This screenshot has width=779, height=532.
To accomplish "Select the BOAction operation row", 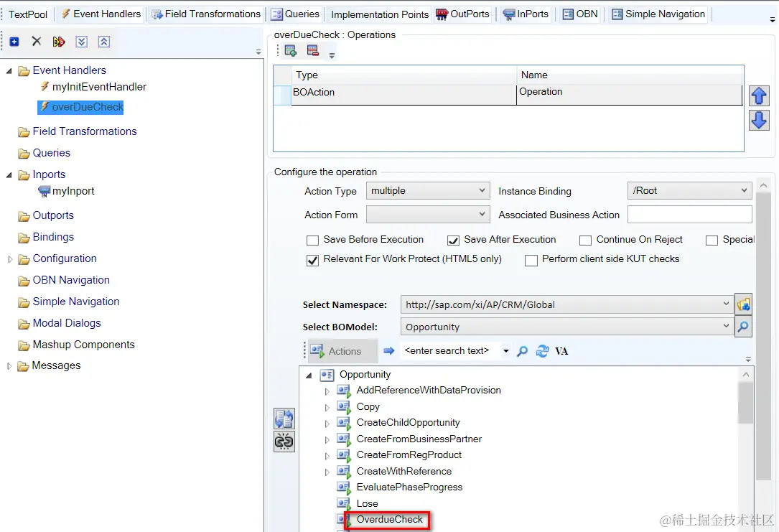I will click(508, 94).
